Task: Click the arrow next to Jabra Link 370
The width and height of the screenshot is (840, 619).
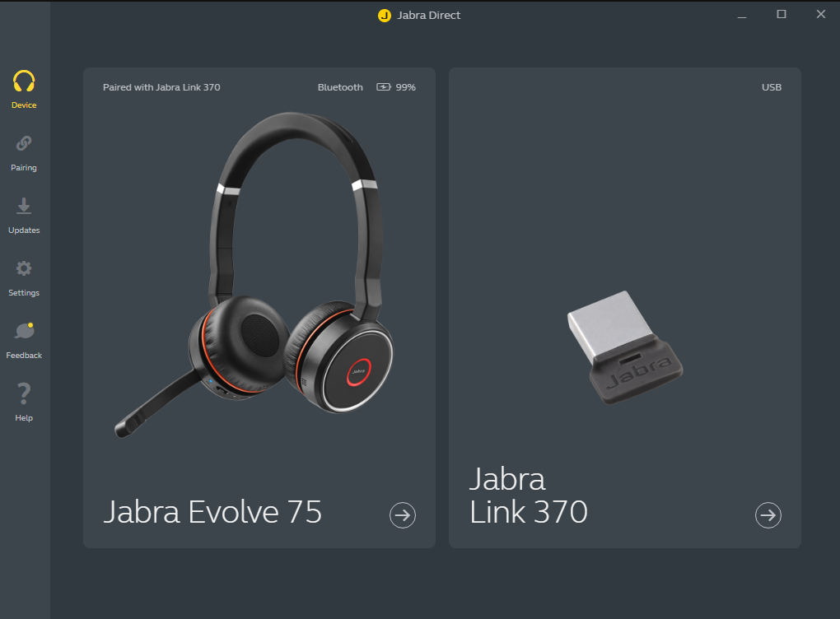Action: [x=768, y=515]
